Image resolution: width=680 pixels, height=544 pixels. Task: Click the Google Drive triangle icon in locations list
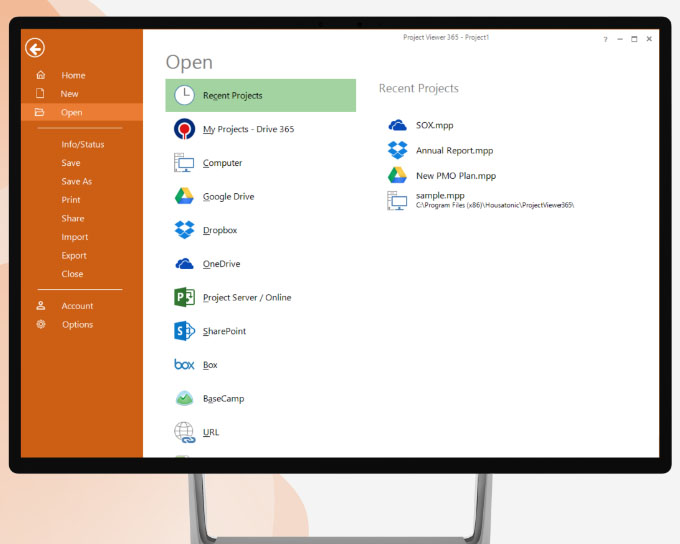(184, 196)
